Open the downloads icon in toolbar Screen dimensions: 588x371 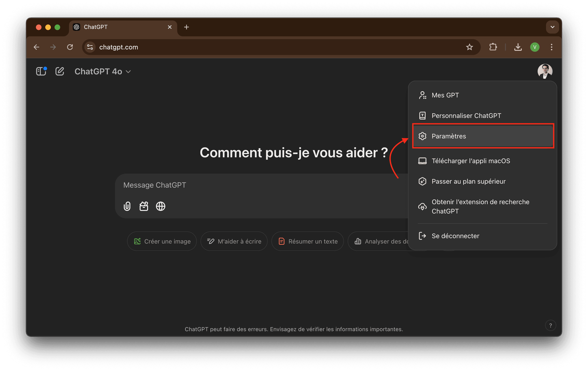point(518,47)
